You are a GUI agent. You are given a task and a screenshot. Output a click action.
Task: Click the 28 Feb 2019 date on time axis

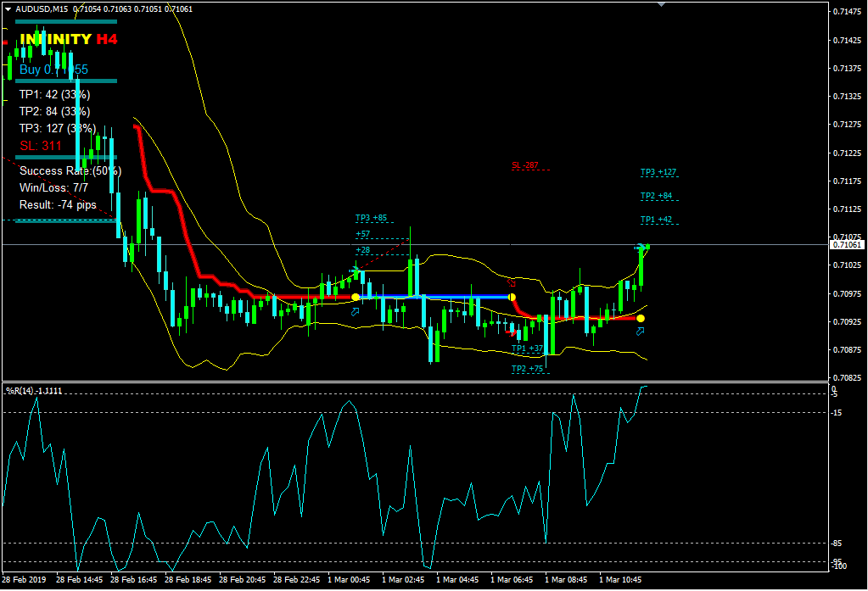click(x=24, y=580)
